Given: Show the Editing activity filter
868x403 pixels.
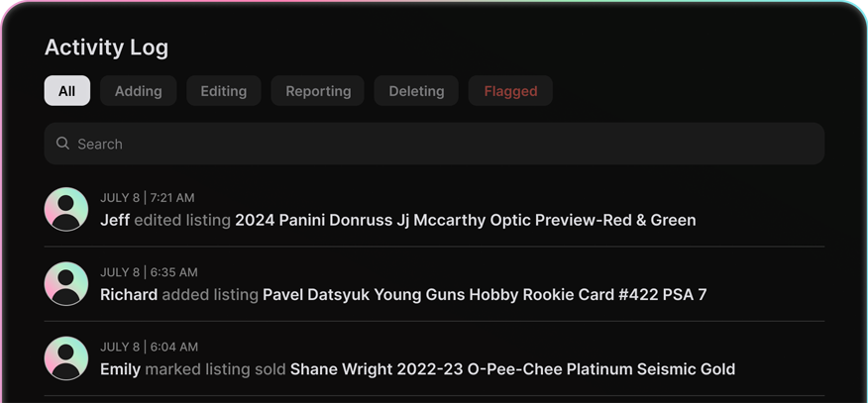Looking at the screenshot, I should [223, 91].
